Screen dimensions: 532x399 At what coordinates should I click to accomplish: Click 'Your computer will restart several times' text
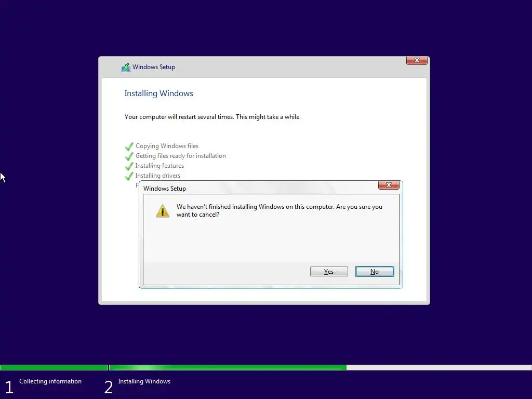212,117
